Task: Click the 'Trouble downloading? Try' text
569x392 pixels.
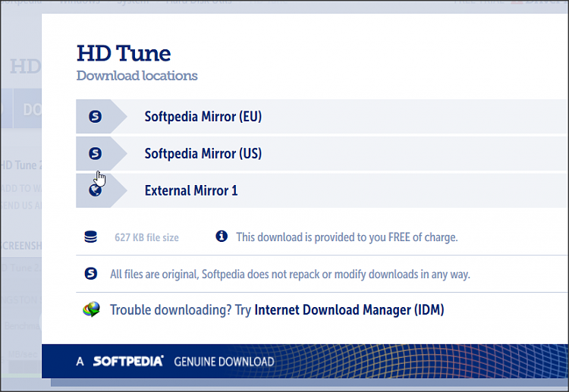Action: click(181, 310)
